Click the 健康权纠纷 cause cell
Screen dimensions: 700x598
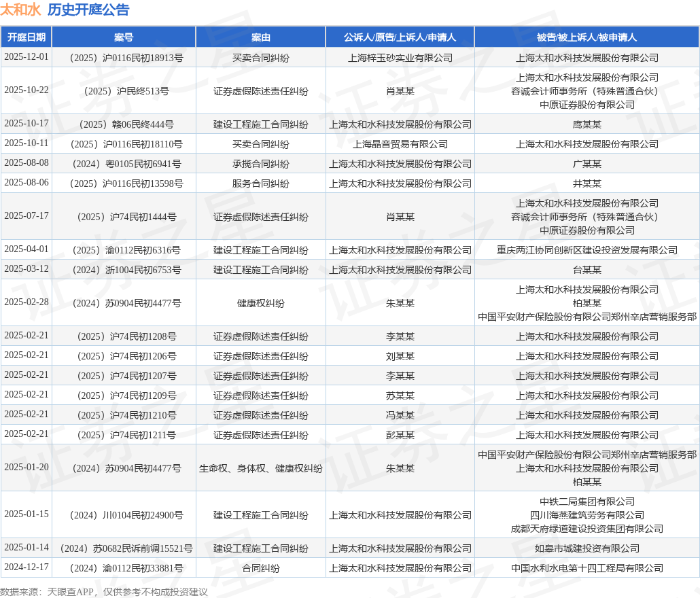[x=261, y=303]
